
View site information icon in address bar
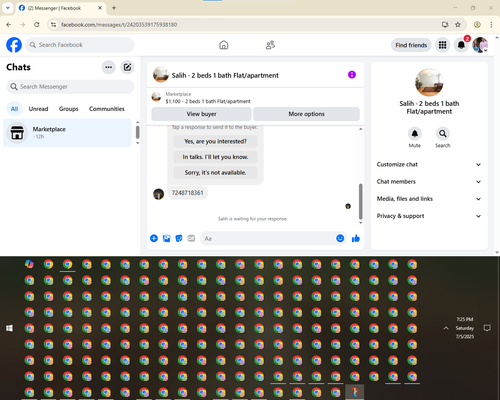click(x=54, y=25)
